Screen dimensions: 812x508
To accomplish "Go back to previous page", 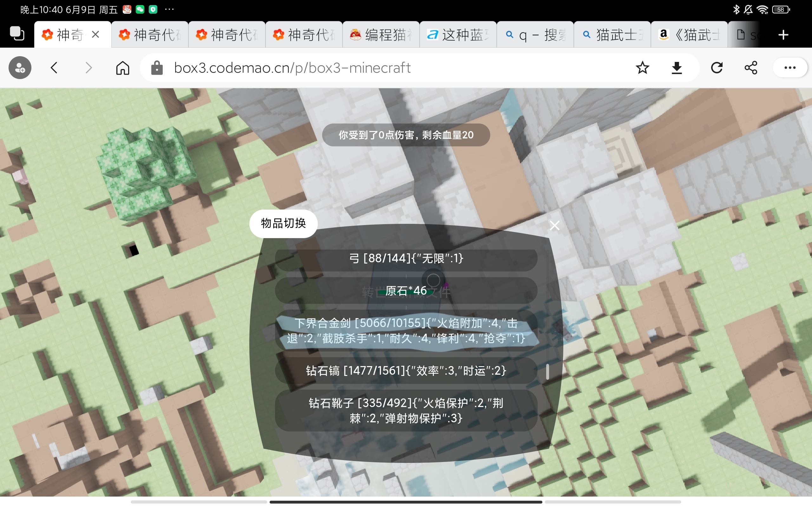I will tap(54, 68).
